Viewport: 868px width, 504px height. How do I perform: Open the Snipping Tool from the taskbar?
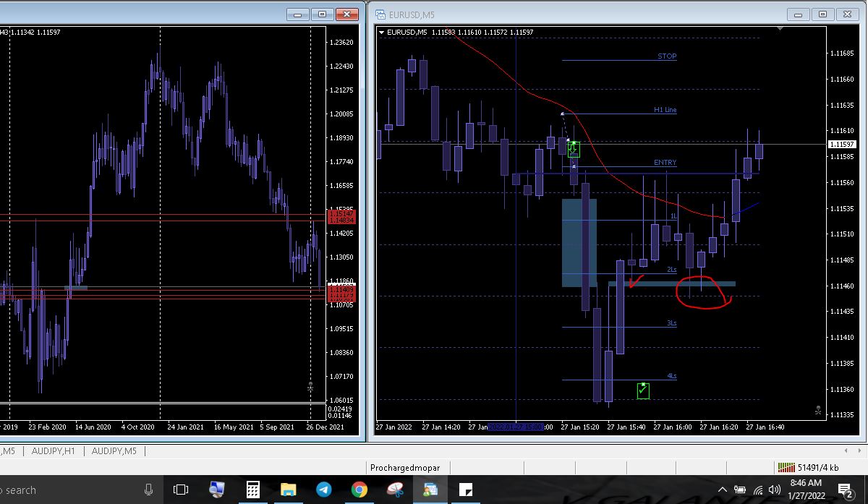[x=395, y=490]
